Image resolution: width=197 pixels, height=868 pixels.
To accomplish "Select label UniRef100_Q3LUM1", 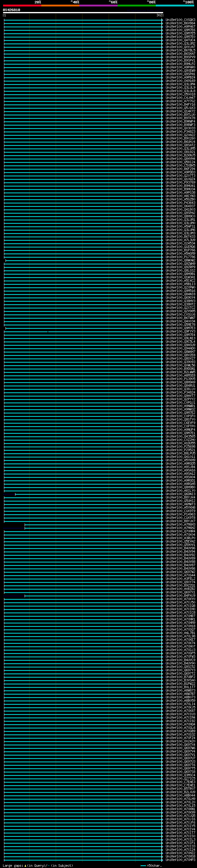I will tap(180, 220).
